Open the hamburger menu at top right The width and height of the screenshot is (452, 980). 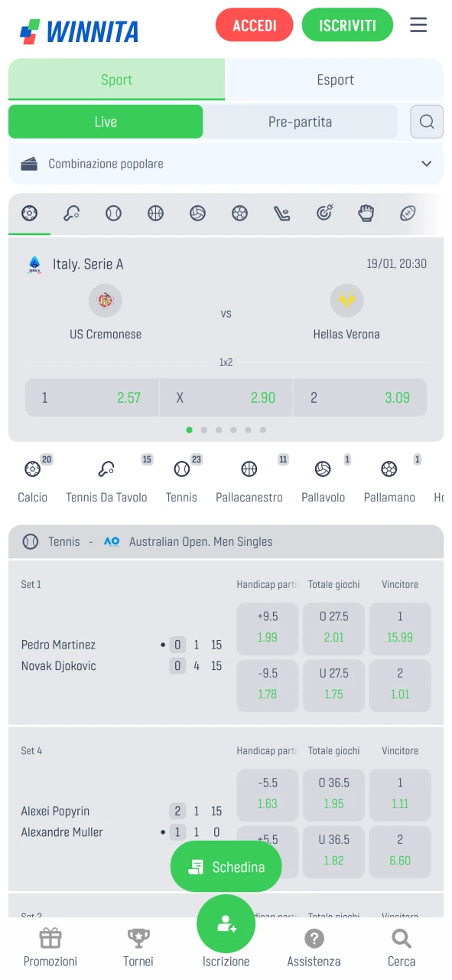pos(418,24)
